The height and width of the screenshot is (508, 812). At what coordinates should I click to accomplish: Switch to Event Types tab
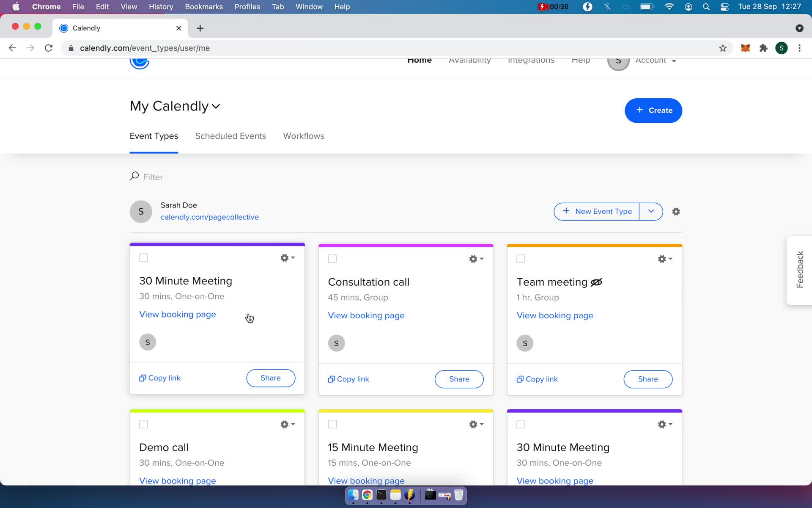[154, 136]
